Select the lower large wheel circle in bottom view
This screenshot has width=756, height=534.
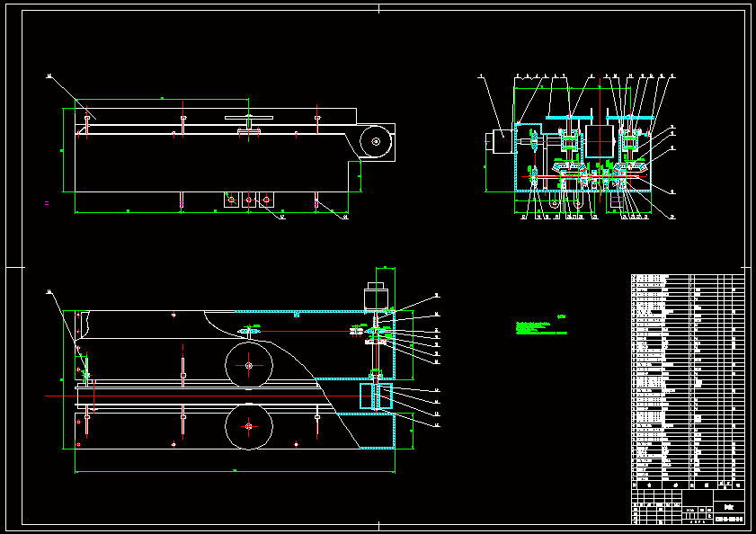click(249, 426)
